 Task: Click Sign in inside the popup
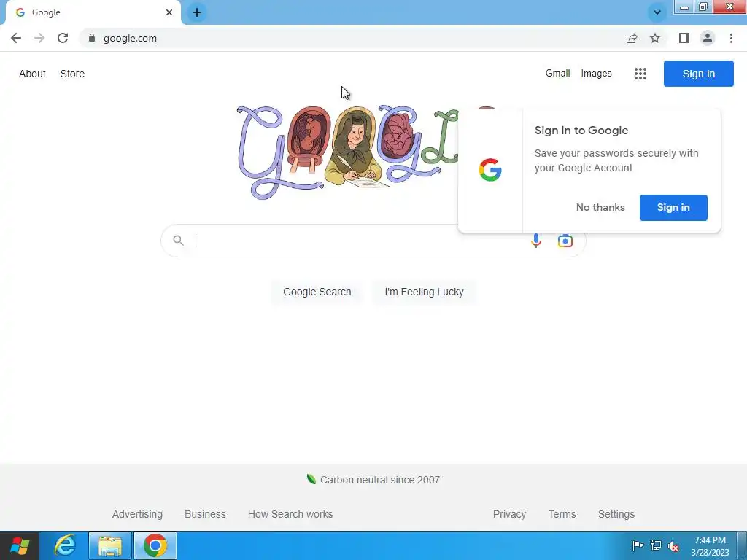click(x=673, y=207)
